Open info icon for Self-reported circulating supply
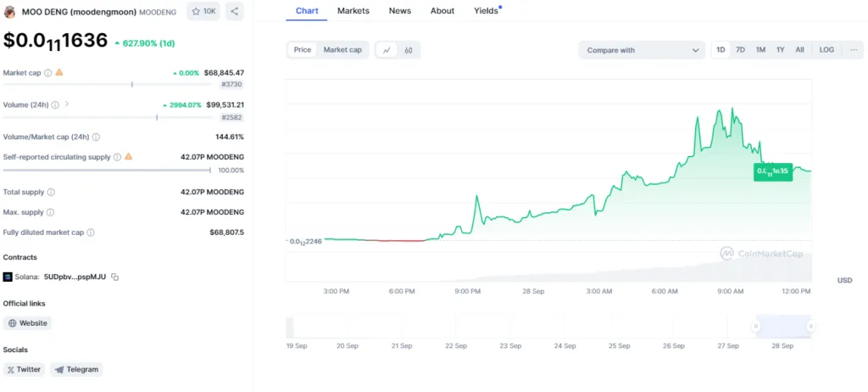Screen dimensions: 868x392 pyautogui.click(x=117, y=157)
